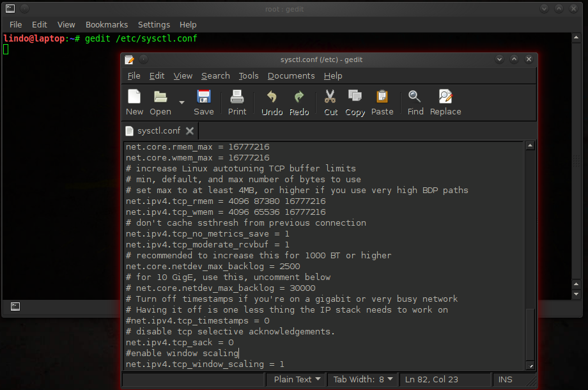Copy the selected text

pos(355,102)
